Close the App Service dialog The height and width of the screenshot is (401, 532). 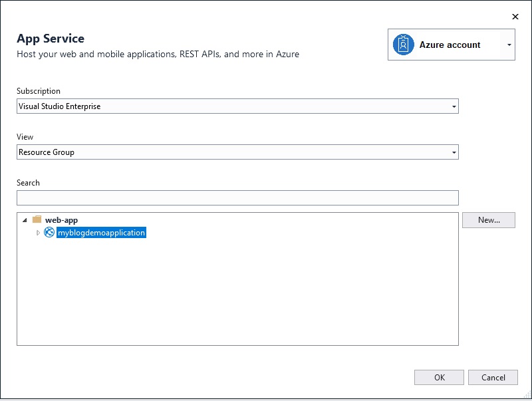coord(515,16)
